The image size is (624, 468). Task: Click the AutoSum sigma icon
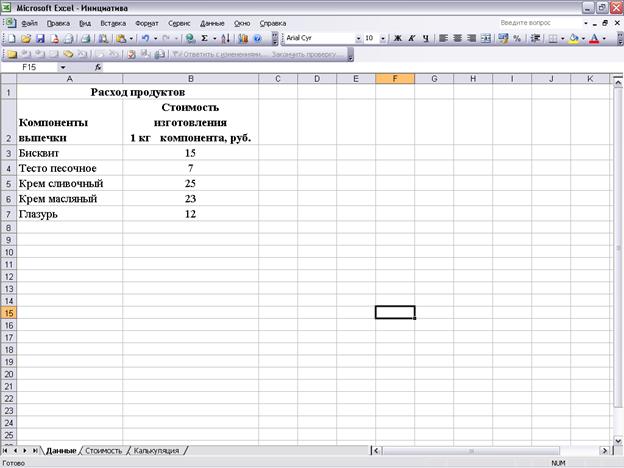pyautogui.click(x=203, y=38)
